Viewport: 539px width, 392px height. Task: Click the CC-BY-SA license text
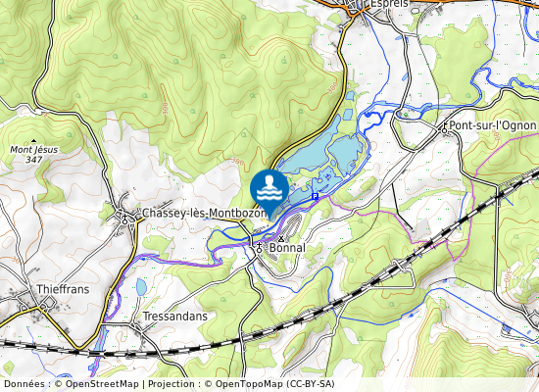[x=310, y=384]
